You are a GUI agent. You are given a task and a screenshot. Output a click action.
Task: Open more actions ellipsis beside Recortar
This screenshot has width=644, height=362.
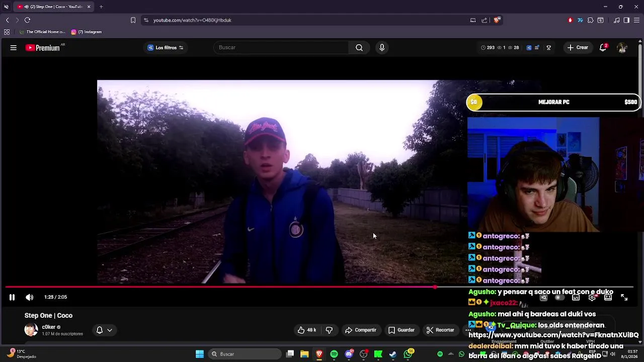pos(467,330)
